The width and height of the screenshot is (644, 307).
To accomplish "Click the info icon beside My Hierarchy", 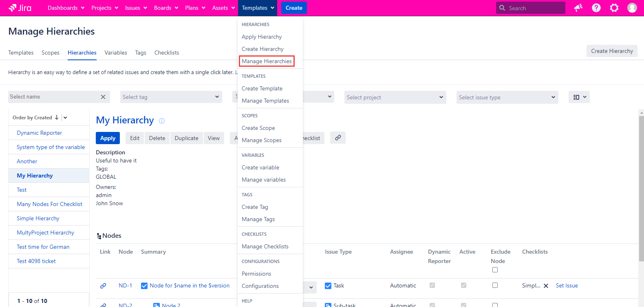I will point(162,121).
